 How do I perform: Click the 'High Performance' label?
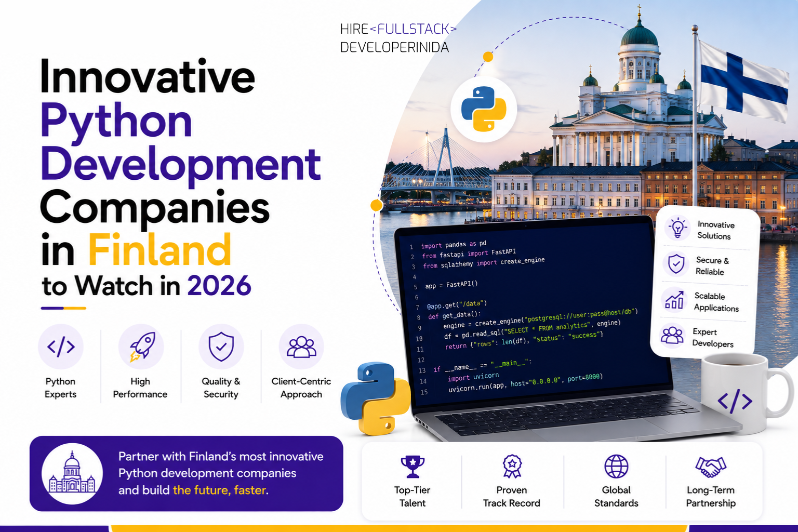pos(140,388)
